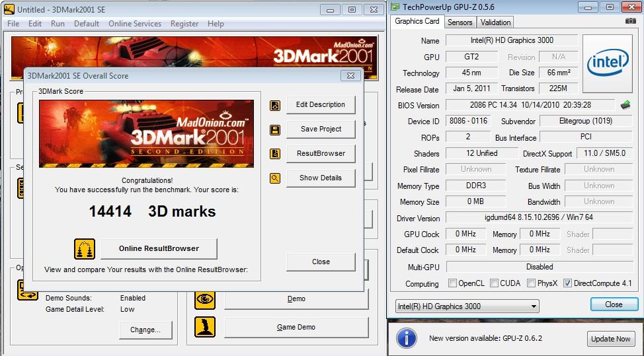Image resolution: width=644 pixels, height=356 pixels.
Task: Enable the PhysX checkbox
Action: (x=531, y=283)
